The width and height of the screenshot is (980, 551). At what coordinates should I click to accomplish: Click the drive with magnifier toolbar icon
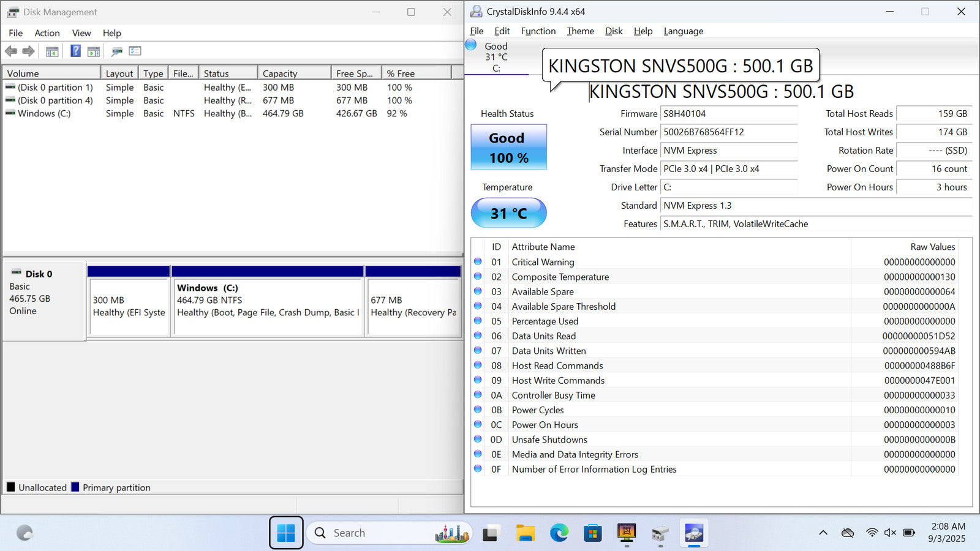[117, 51]
